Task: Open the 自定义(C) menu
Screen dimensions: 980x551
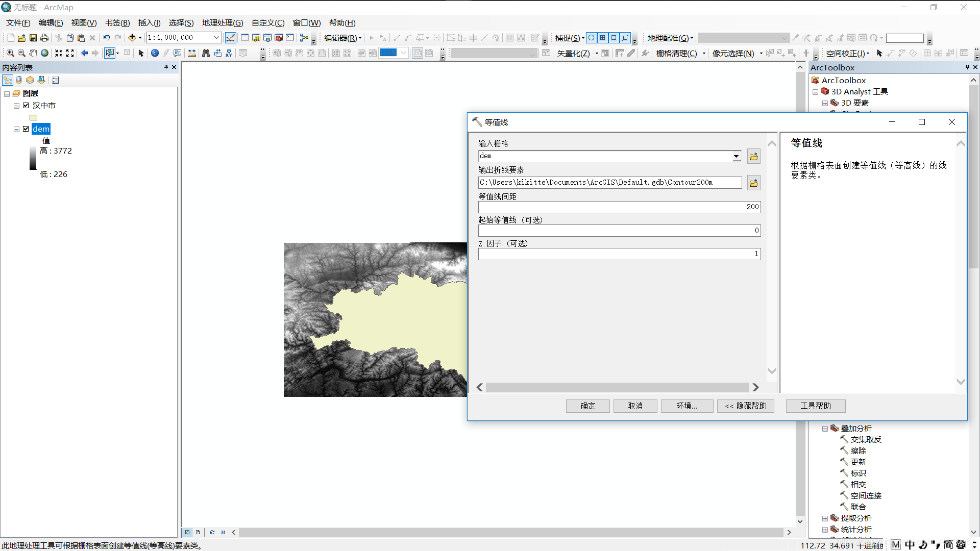Action: pos(268,23)
